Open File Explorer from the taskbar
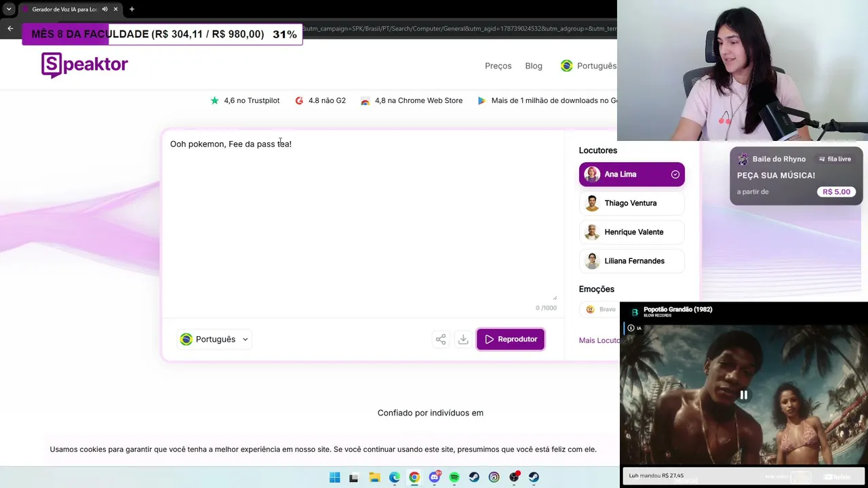Image resolution: width=868 pixels, height=488 pixels. [x=374, y=477]
